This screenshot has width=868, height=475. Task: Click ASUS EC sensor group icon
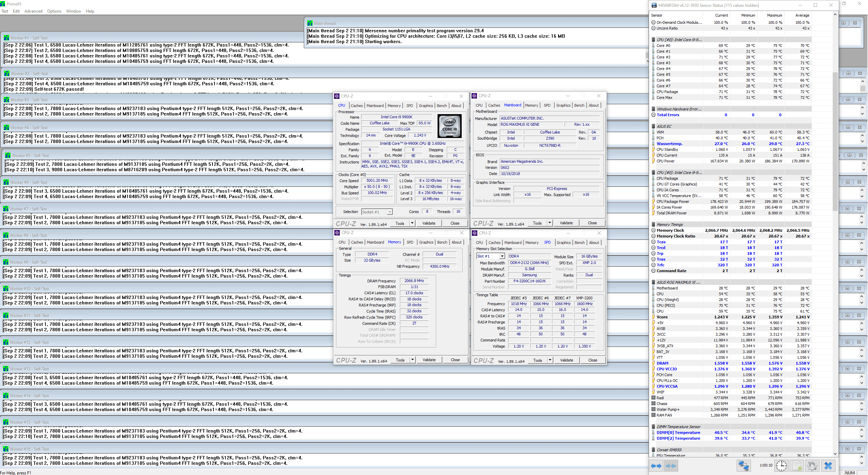coord(653,126)
